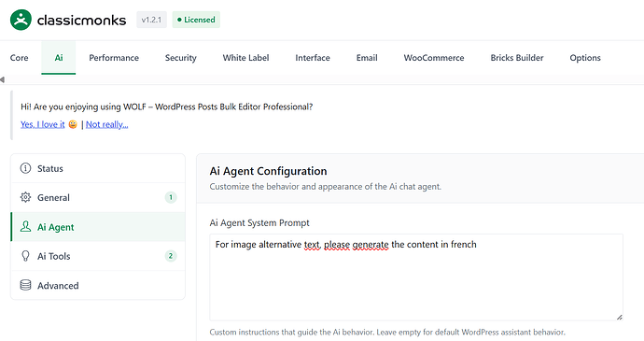The image size is (644, 341).
Task: Click the smiley emoji beside Yes, I love it
Action: (73, 124)
